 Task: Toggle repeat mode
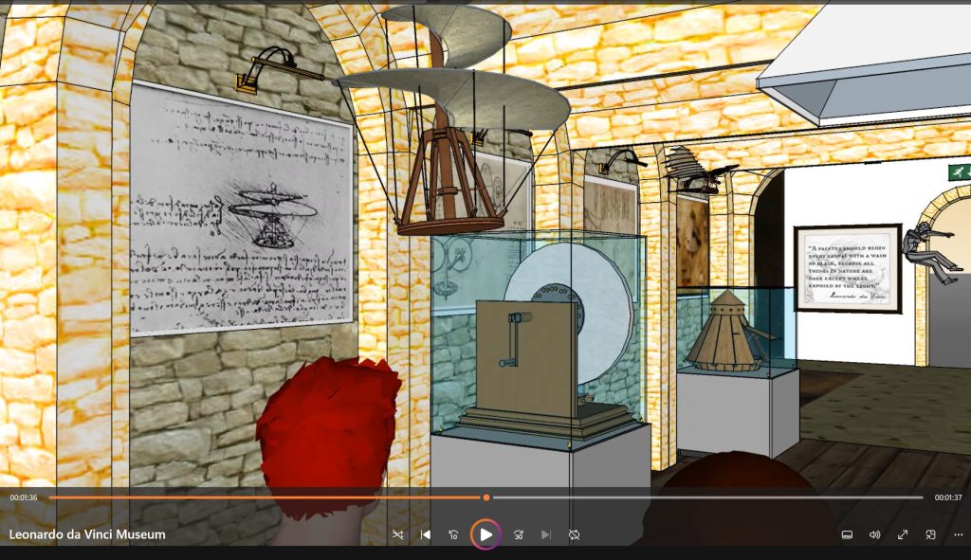tap(574, 534)
